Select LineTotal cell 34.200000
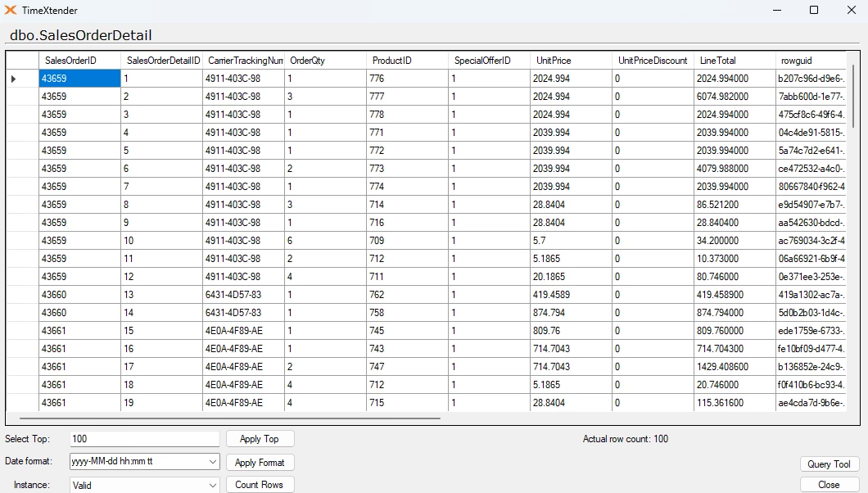Viewport: 868px width, 493px height. coord(735,241)
